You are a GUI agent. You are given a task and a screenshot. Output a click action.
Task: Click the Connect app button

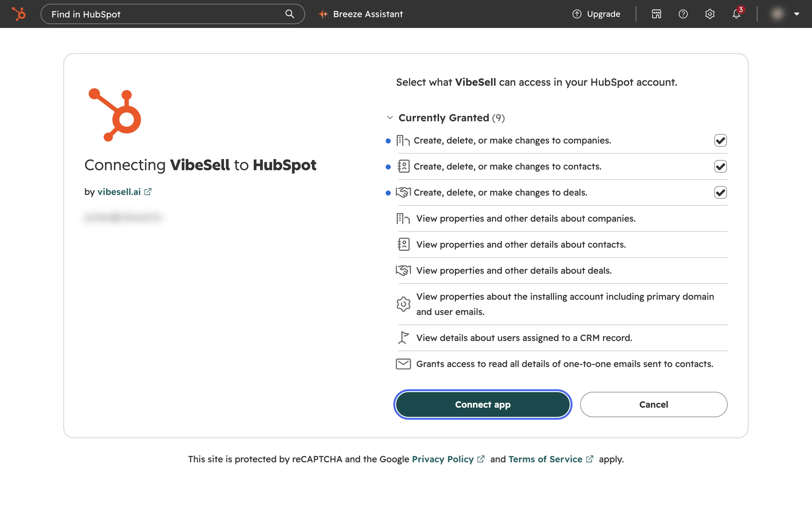tap(482, 404)
